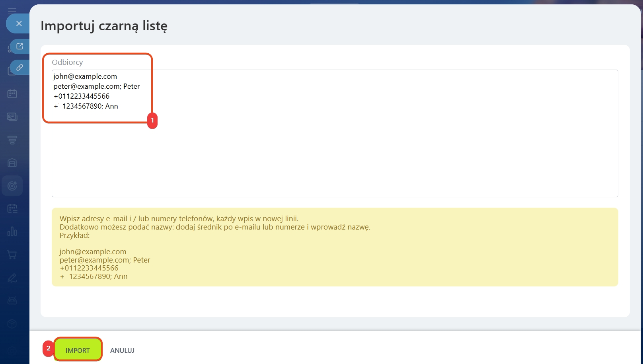
Task: Click 'john@example.com' in the yellow example box
Action: (93, 252)
